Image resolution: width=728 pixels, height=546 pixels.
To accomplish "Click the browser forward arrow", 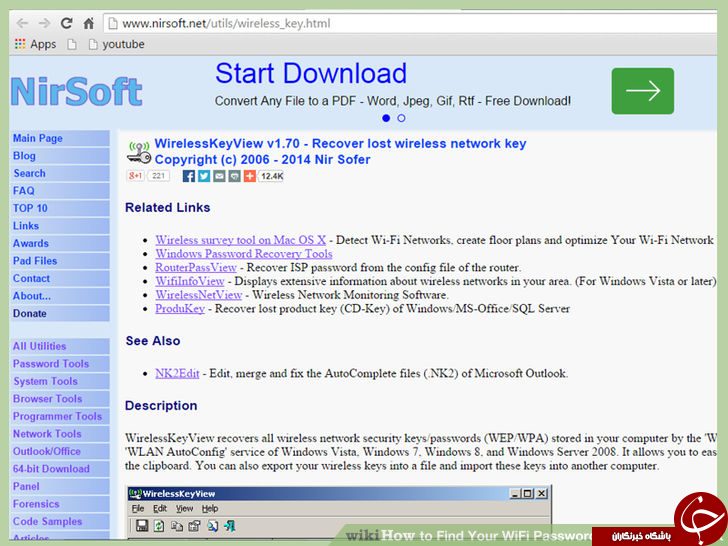I will coord(44,23).
